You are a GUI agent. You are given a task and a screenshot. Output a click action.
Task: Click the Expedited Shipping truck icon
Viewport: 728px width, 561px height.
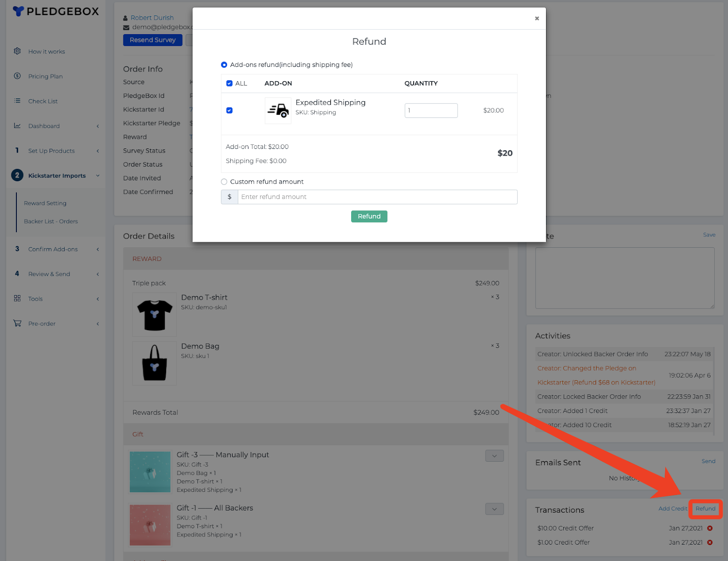[278, 111]
